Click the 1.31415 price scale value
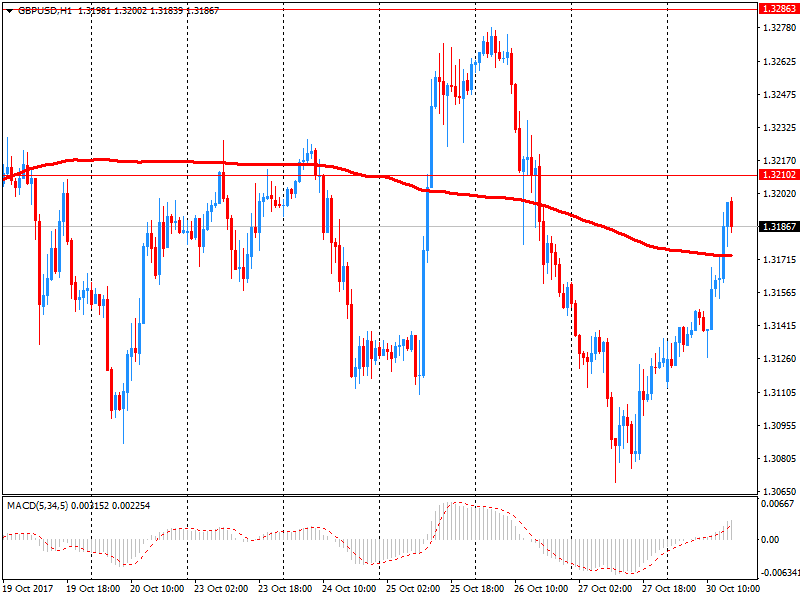The height and width of the screenshot is (600, 800). click(x=779, y=326)
